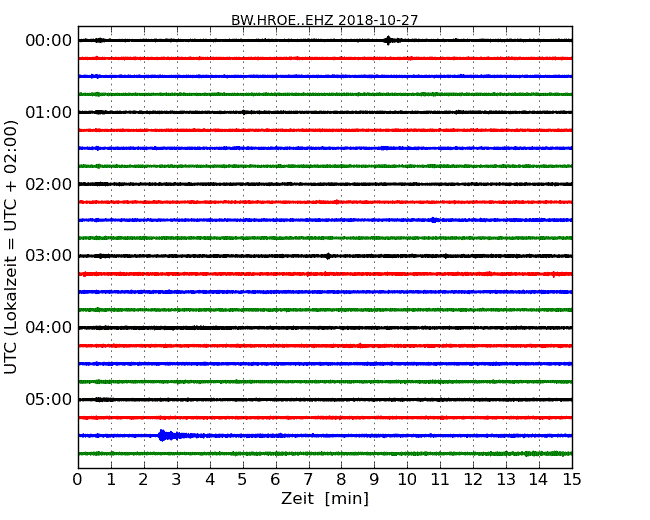Click the black spike on the 03:00 trace

[x=328, y=256]
